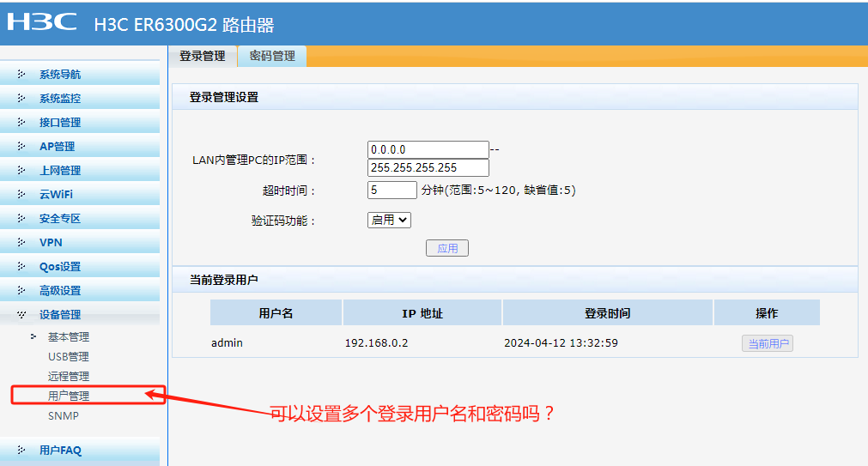Select admin username cell
This screenshot has height=466, width=868.
point(227,342)
